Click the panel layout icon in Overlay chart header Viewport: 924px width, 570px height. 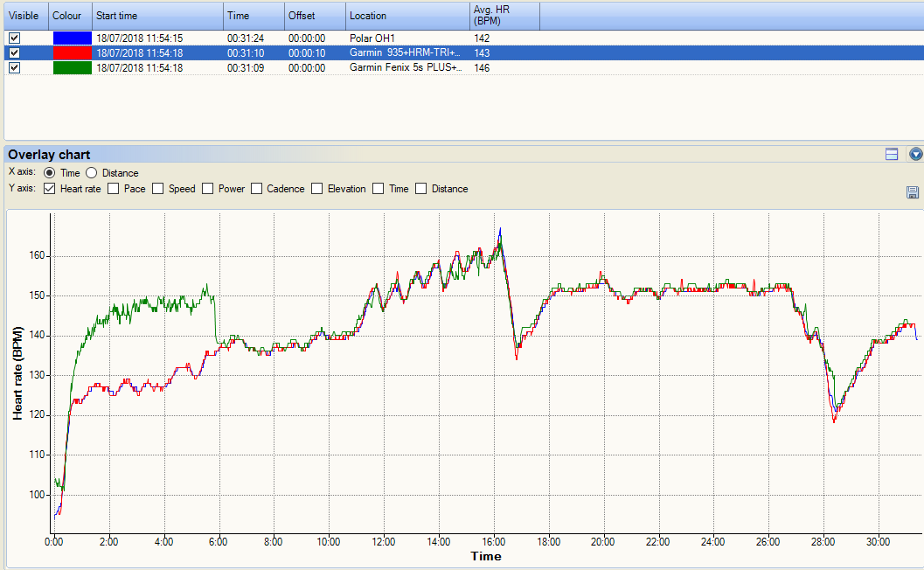tap(892, 155)
